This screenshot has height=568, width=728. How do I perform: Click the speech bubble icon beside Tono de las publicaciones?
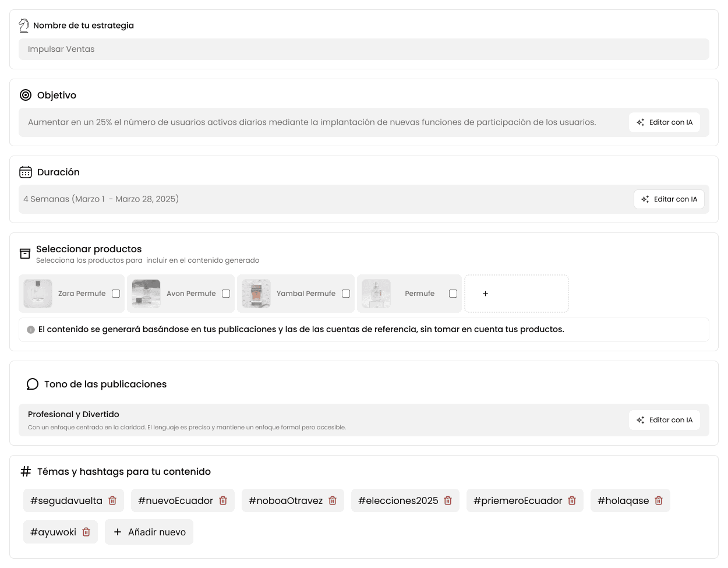pos(33,384)
